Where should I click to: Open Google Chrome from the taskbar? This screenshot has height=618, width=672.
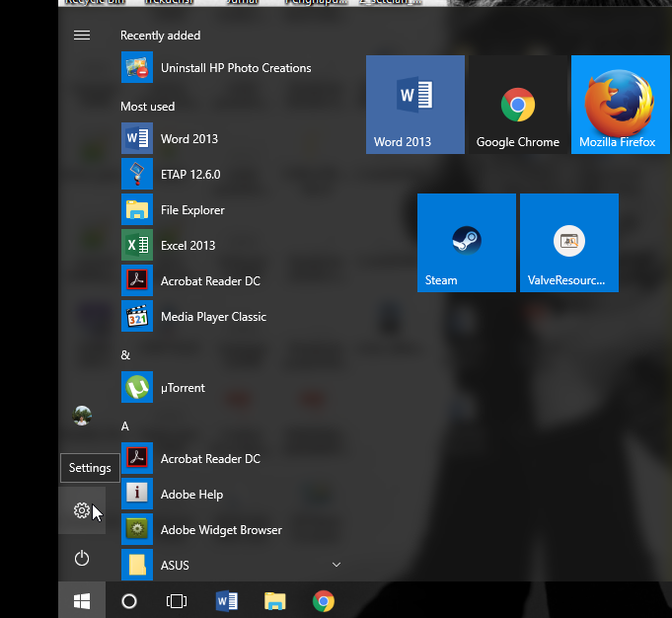point(324,601)
